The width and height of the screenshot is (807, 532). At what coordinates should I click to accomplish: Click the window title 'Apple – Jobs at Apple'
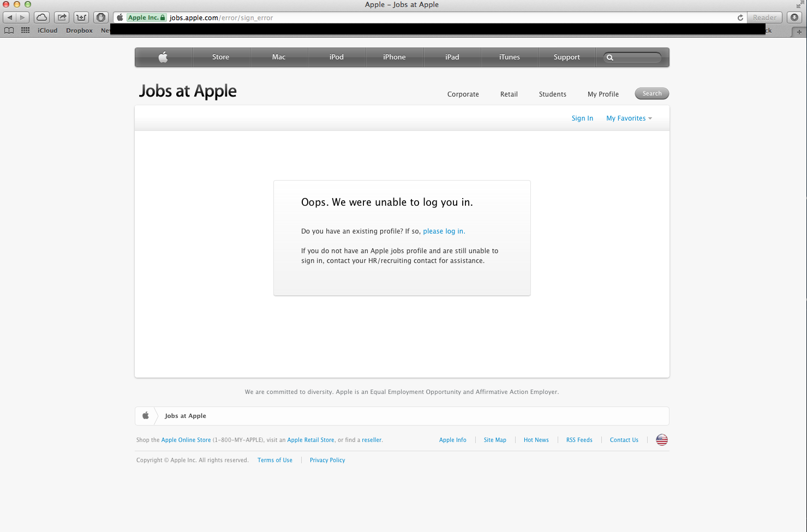(402, 4)
